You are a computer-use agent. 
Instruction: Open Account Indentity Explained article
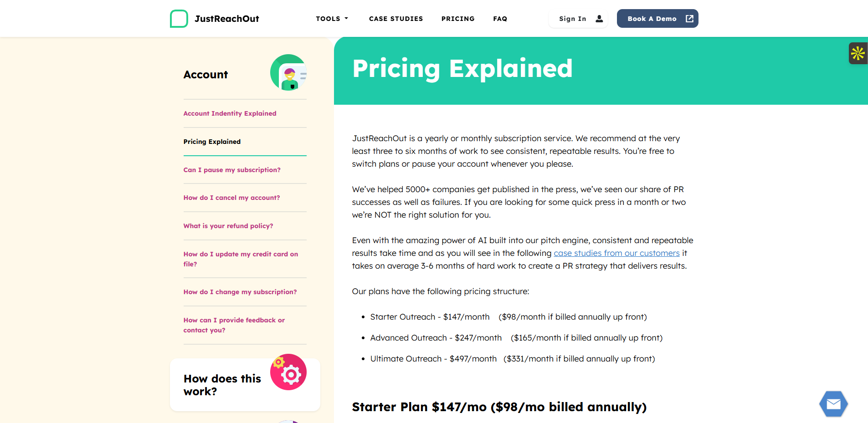coord(230,113)
